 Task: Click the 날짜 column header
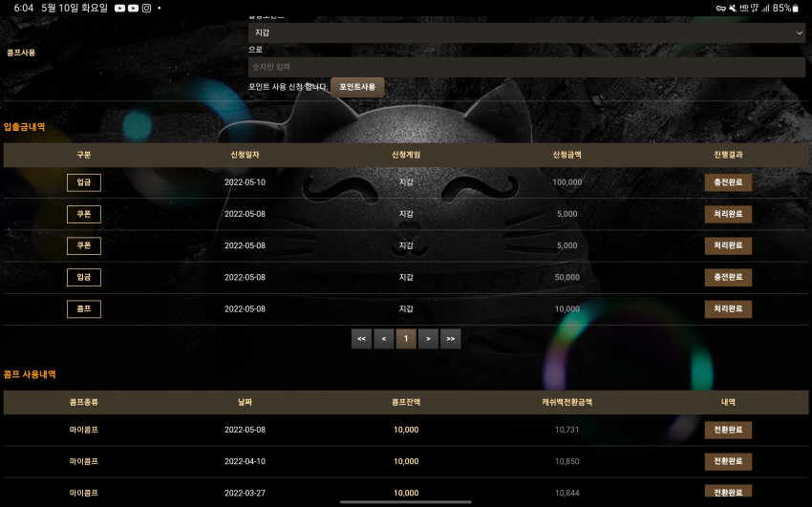(x=245, y=402)
